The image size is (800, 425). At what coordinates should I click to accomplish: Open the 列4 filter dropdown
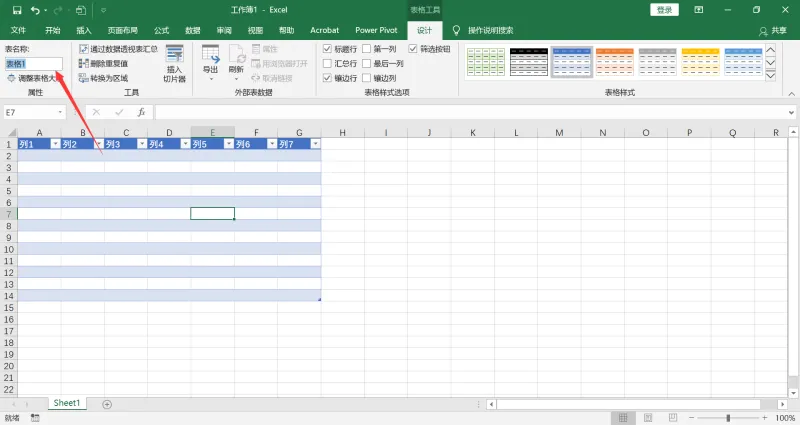pos(185,144)
